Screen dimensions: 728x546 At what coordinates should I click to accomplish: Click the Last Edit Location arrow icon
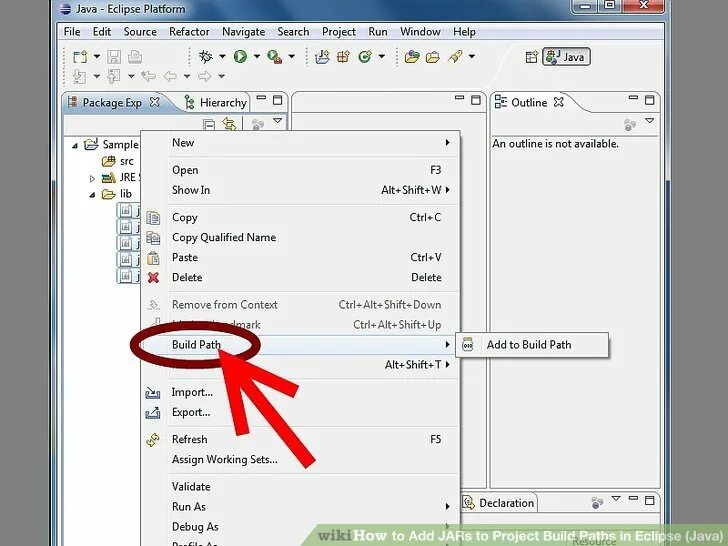[x=148, y=76]
